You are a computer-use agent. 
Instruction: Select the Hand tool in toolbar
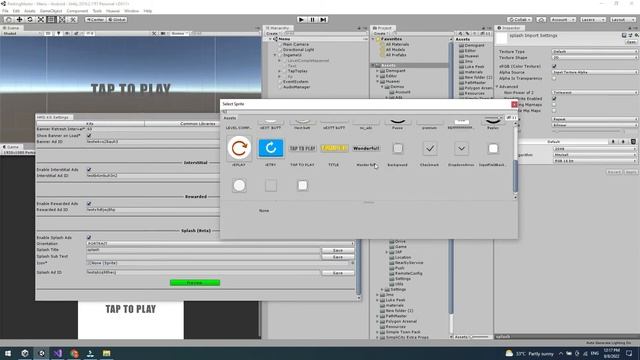tap(9, 20)
